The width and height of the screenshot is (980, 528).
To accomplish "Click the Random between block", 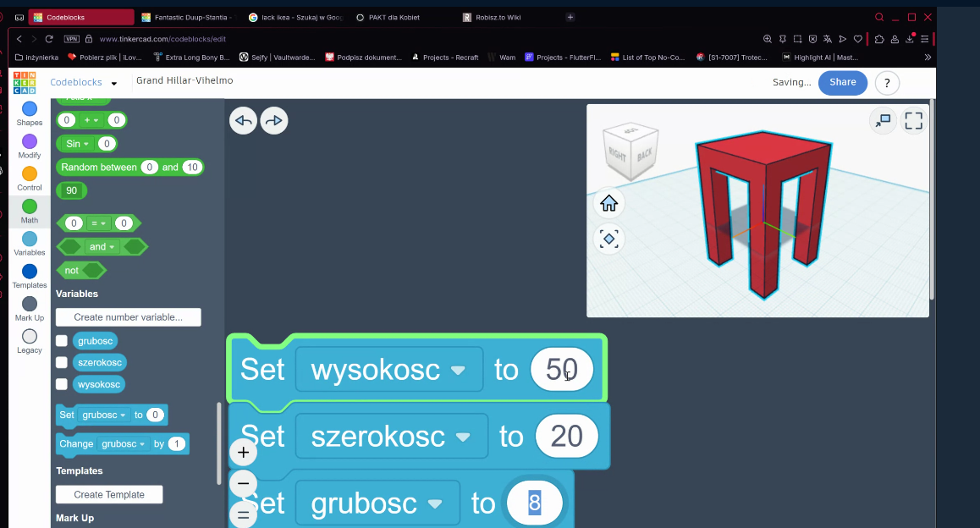I will click(x=129, y=168).
